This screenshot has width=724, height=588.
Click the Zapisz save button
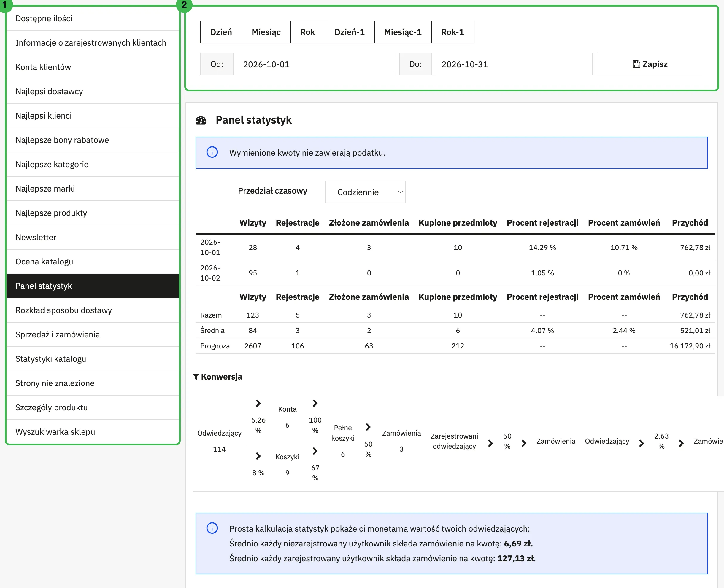click(650, 64)
